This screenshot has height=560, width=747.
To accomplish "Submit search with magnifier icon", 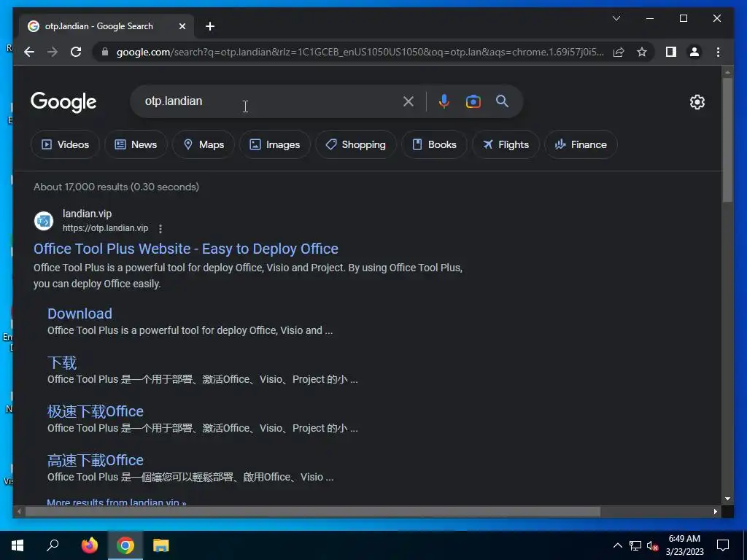I will click(502, 101).
